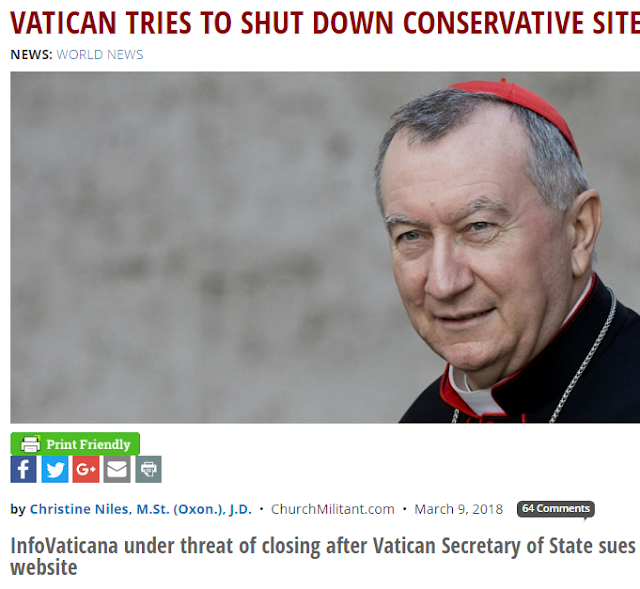View the 64 Comments bubble
Viewport: 640px width, 589px height.
(556, 509)
